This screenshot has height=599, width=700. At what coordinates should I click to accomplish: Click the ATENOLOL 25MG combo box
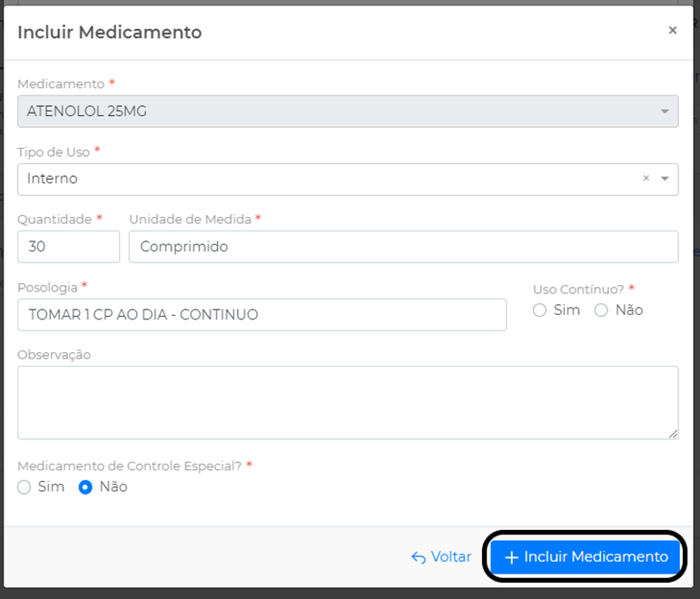click(x=336, y=112)
